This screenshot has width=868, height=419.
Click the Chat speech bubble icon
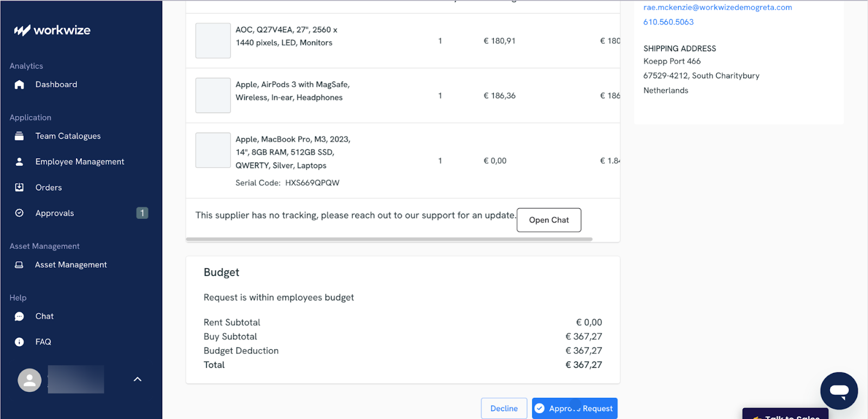coord(20,317)
